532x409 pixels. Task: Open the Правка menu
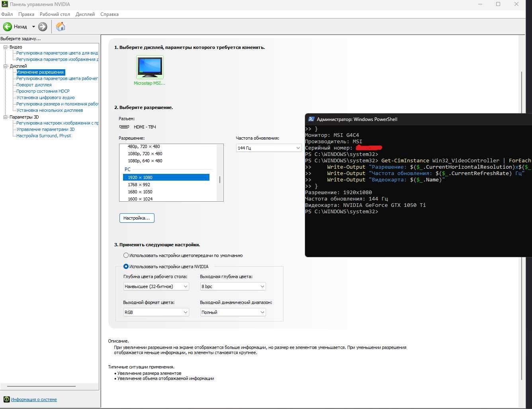(26, 14)
